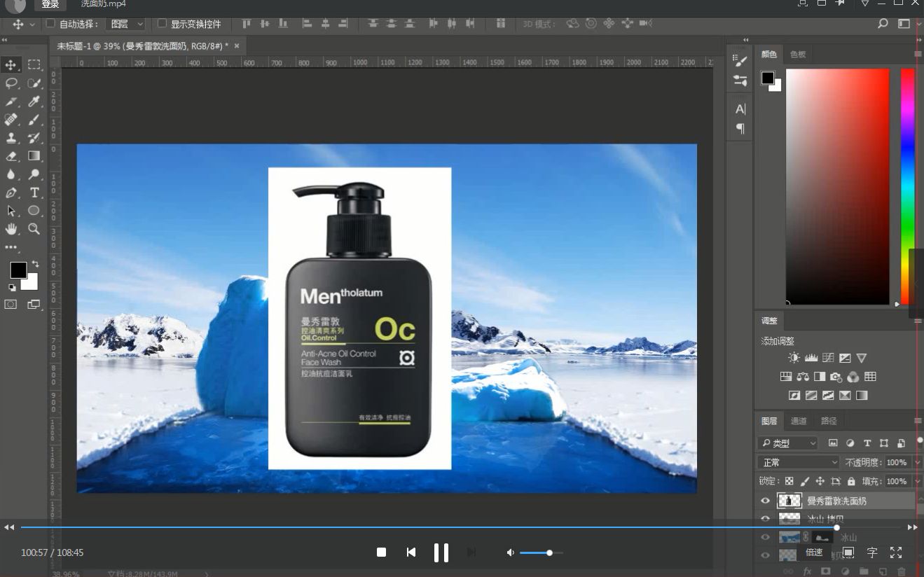This screenshot has width=924, height=577.
Task: Toggle lock position
Action: [x=820, y=482]
